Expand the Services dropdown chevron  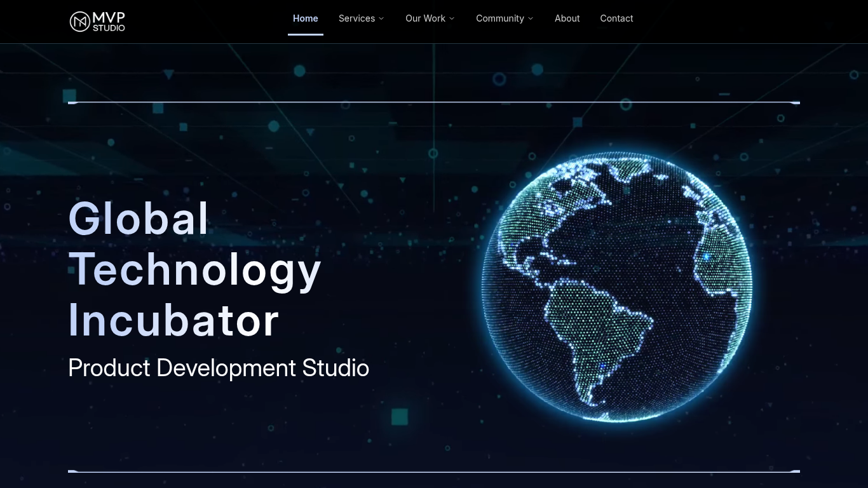(x=381, y=19)
